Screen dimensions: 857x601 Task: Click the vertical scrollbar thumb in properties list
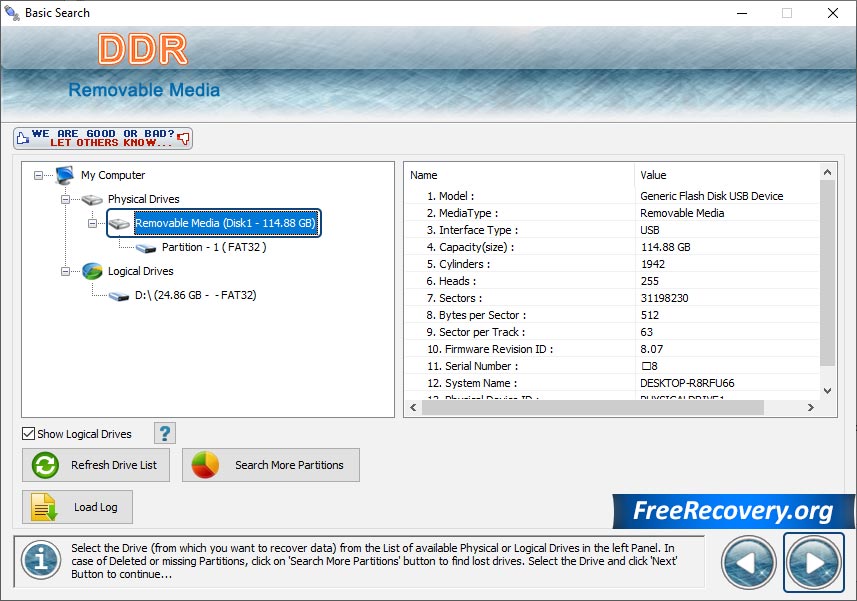(827, 273)
